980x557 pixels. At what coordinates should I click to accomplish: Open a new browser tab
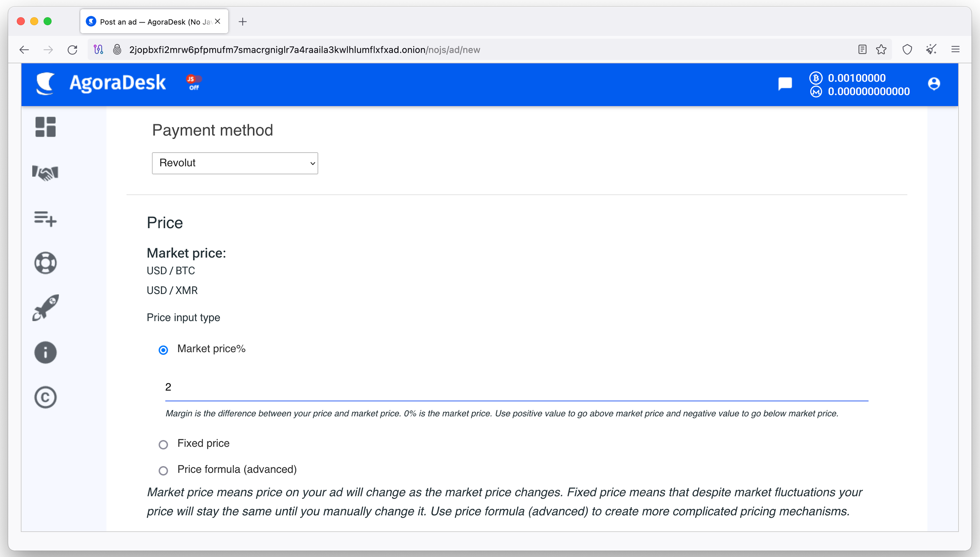click(x=243, y=22)
